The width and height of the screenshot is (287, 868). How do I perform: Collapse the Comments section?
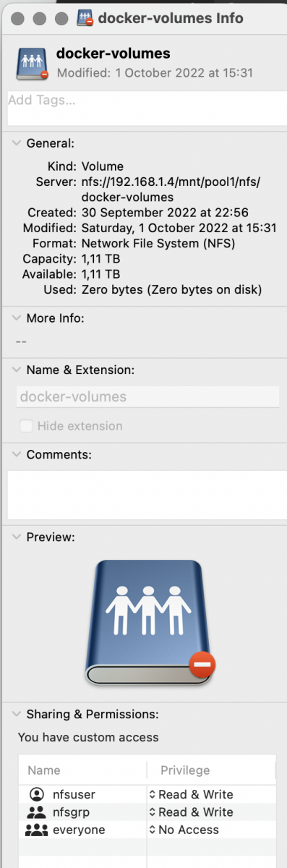17,455
